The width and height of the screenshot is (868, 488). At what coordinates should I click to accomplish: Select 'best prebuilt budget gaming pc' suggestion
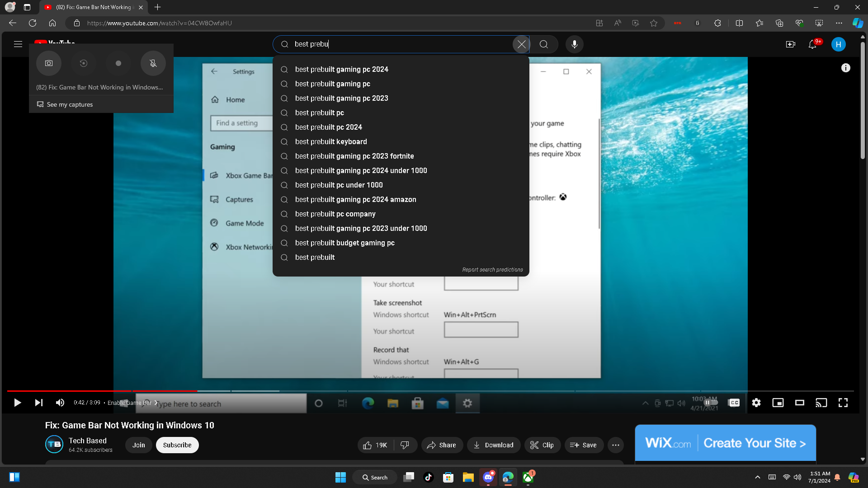[x=401, y=243]
